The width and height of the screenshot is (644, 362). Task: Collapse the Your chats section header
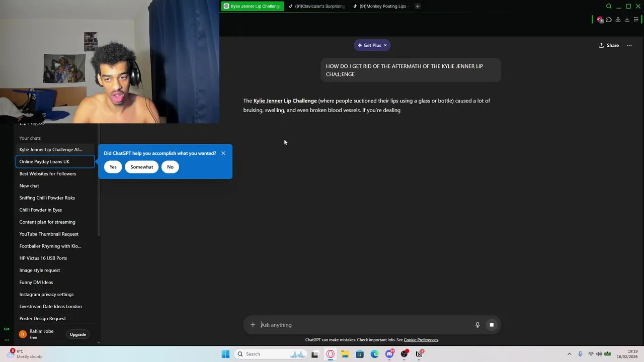30,138
